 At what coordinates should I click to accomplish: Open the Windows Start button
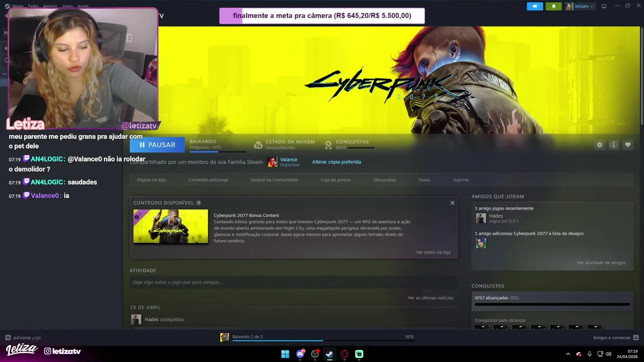tap(285, 354)
